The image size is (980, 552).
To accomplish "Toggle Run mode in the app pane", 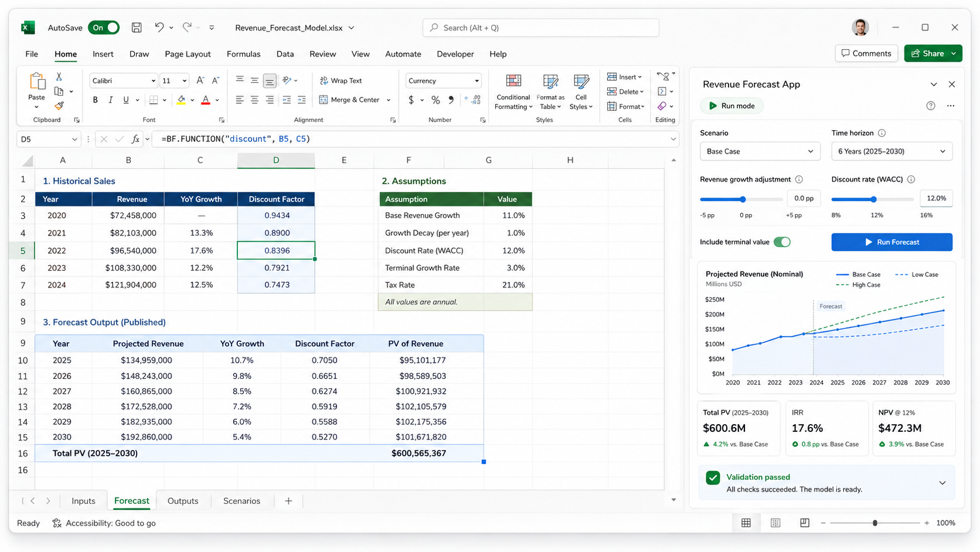I will click(x=731, y=106).
